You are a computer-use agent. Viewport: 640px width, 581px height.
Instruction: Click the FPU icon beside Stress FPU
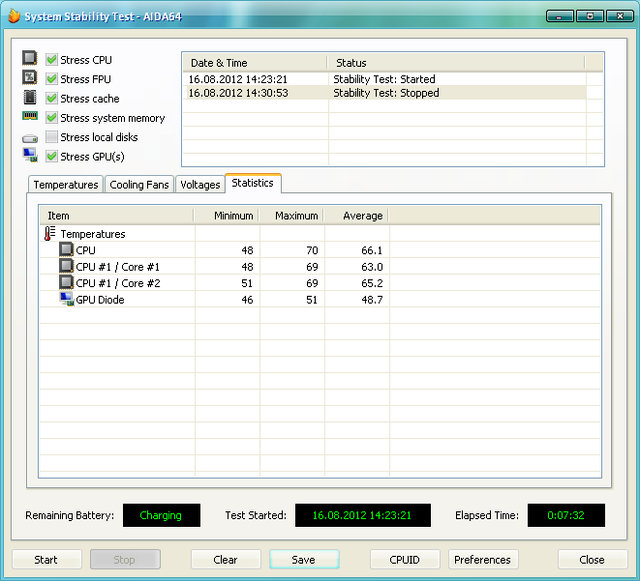pos(30,79)
